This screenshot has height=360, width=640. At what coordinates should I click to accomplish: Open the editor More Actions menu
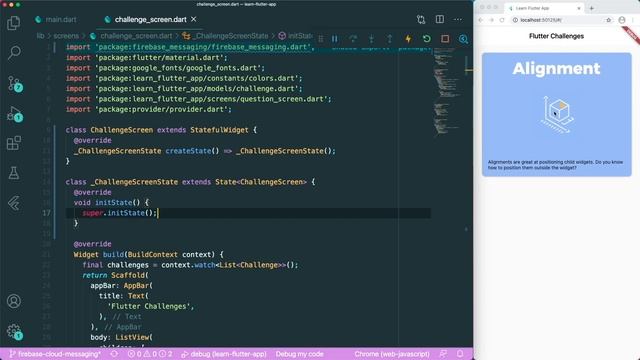tap(458, 19)
